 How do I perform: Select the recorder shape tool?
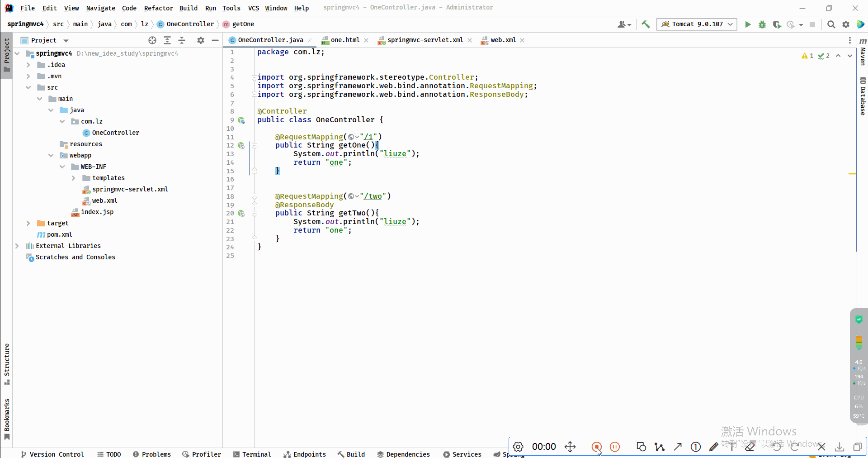pyautogui.click(x=641, y=447)
